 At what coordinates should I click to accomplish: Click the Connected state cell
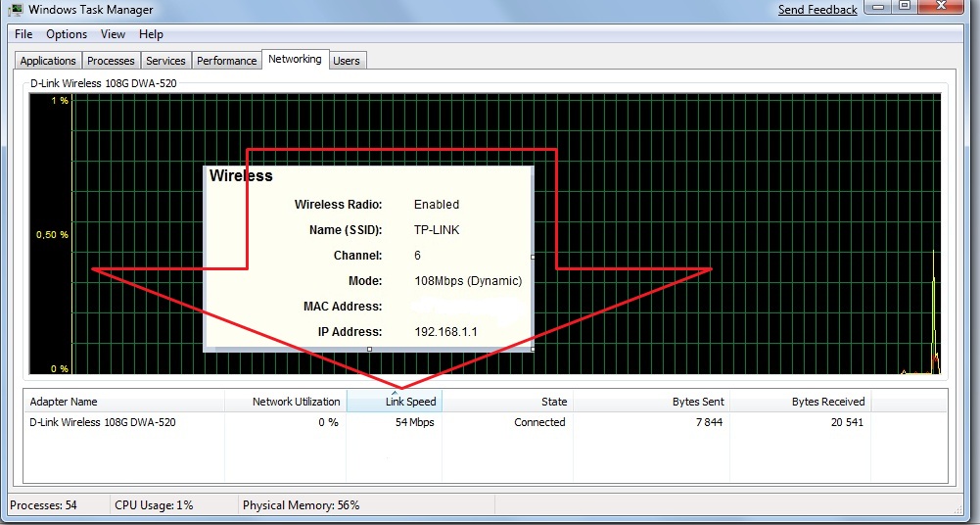pos(539,422)
